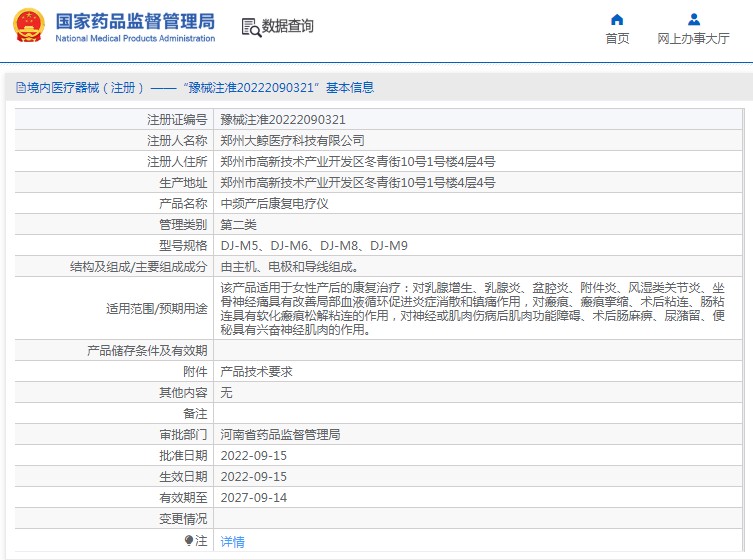Click the national emblem logo
Screen dimensions: 753x560
pyautogui.click(x=29, y=25)
